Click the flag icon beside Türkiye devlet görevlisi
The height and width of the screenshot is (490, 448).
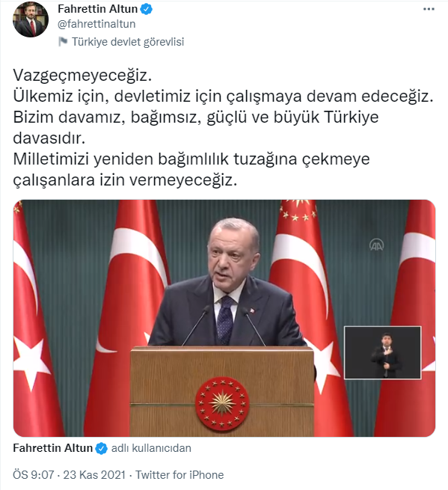click(x=63, y=42)
